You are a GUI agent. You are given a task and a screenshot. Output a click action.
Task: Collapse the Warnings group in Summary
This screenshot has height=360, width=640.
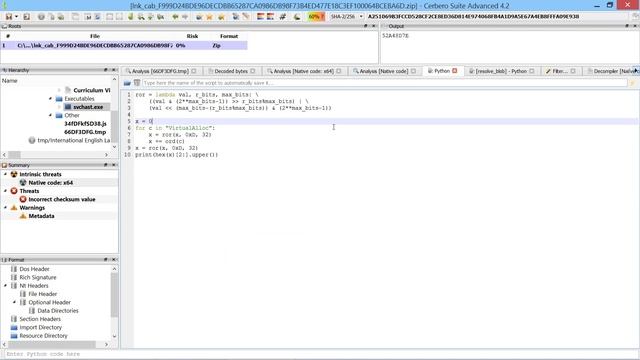[6, 207]
